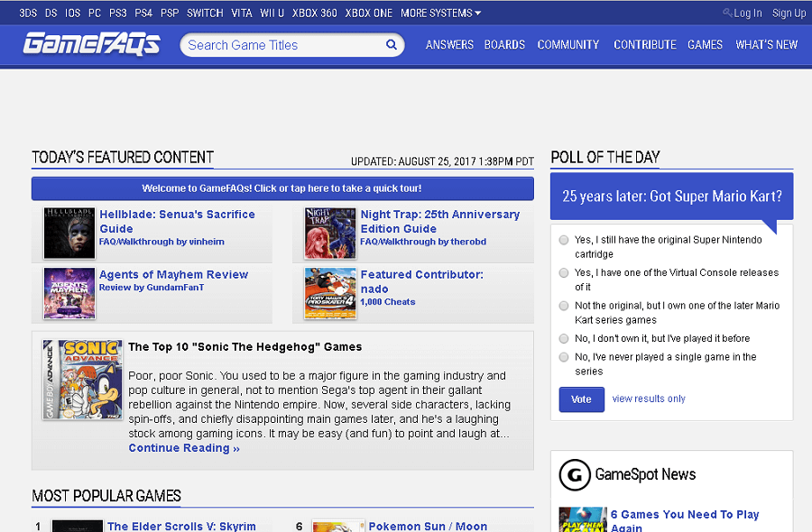Select 'No, I don't own it' poll option
The height and width of the screenshot is (532, 812).
pyautogui.click(x=564, y=338)
